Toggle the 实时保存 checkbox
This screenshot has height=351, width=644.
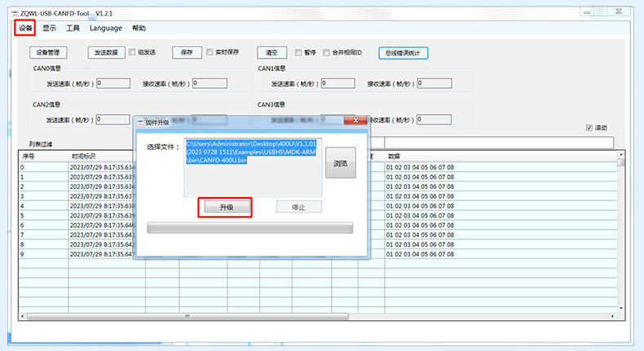[210, 52]
